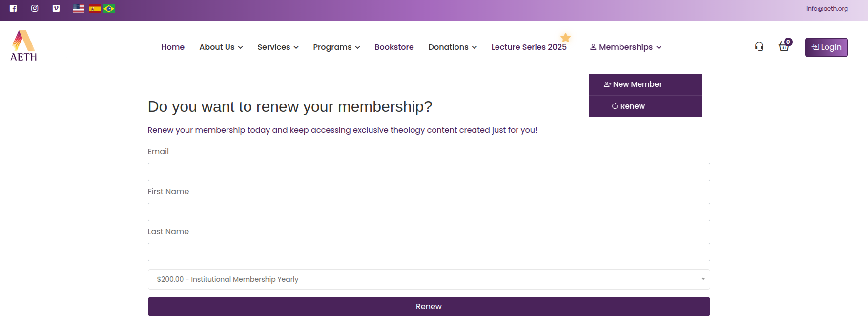The width and height of the screenshot is (868, 333).
Task: Switch language using the Spain flag
Action: pyautogui.click(x=95, y=9)
